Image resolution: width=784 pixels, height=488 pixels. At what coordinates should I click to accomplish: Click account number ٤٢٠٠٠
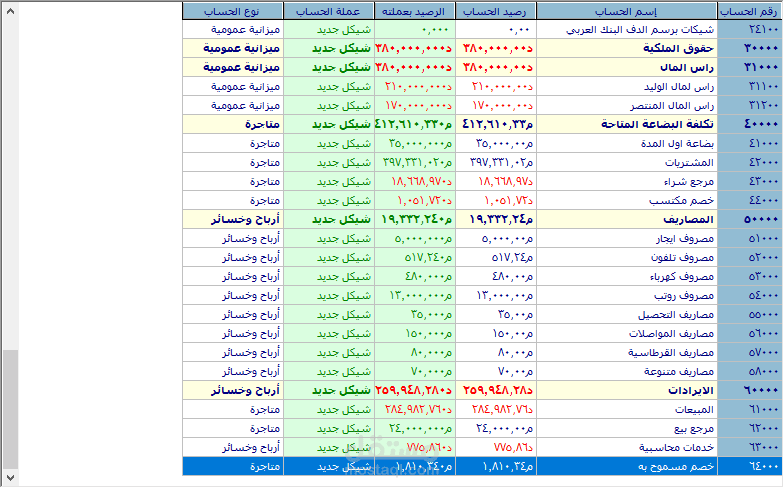pos(750,163)
